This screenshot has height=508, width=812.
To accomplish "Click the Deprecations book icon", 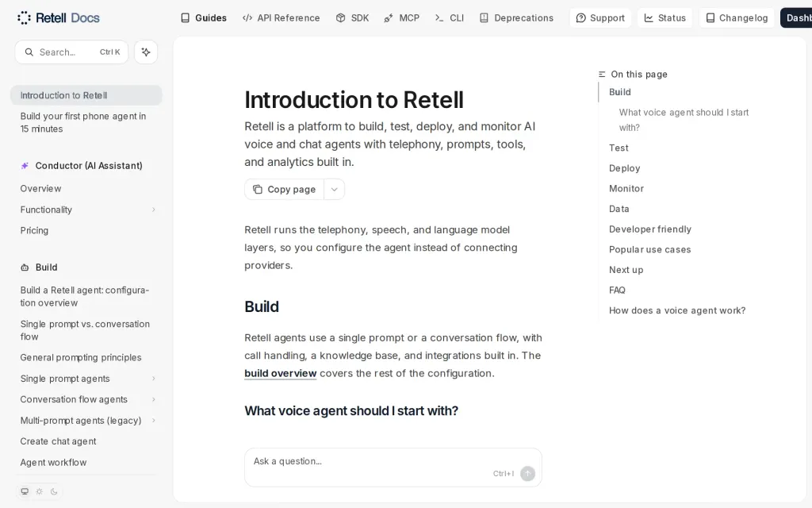I will point(484,17).
